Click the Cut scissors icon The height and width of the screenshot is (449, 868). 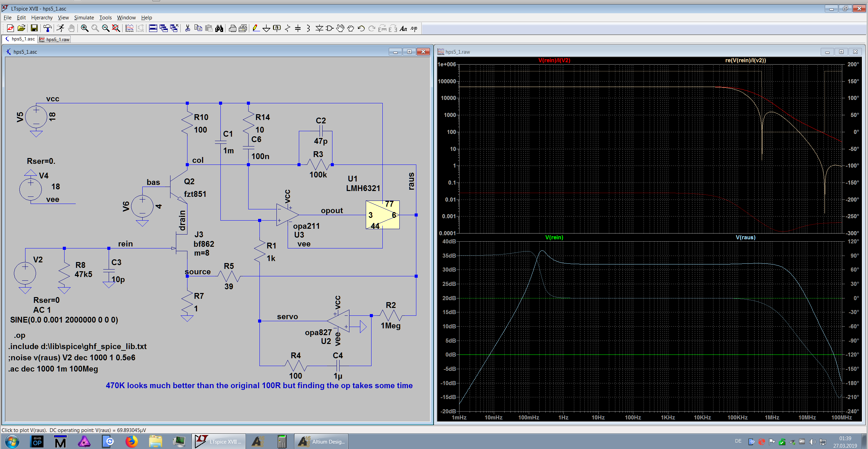point(187,29)
